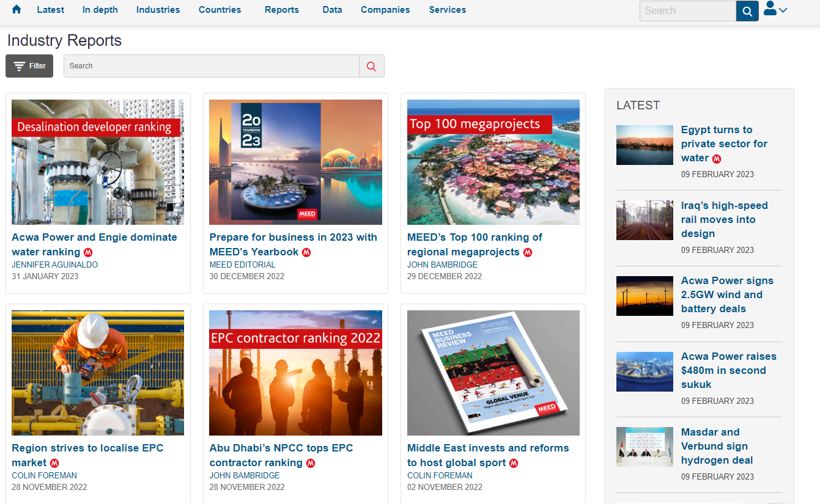Viewport: 820px width, 504px height.
Task: Click premium badge on global sport article
Action: [x=514, y=463]
